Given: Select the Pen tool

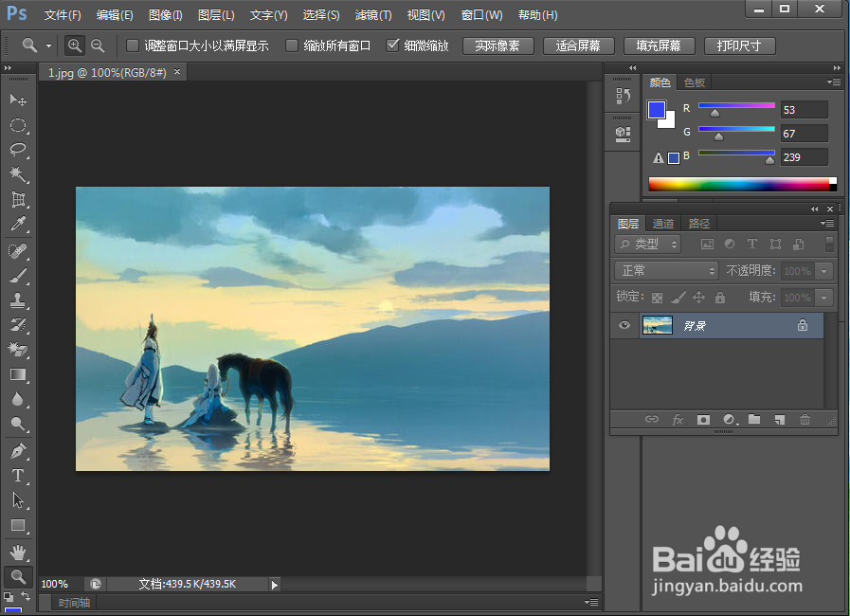Looking at the screenshot, I should click(x=18, y=450).
